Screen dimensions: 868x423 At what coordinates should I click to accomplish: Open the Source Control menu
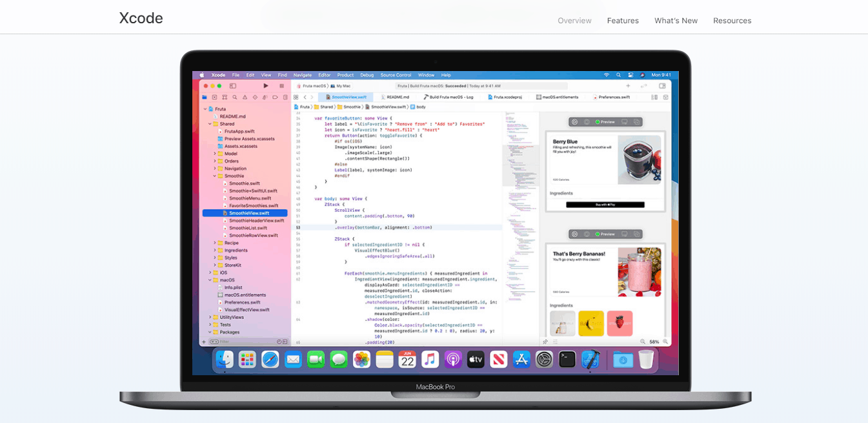pos(396,75)
